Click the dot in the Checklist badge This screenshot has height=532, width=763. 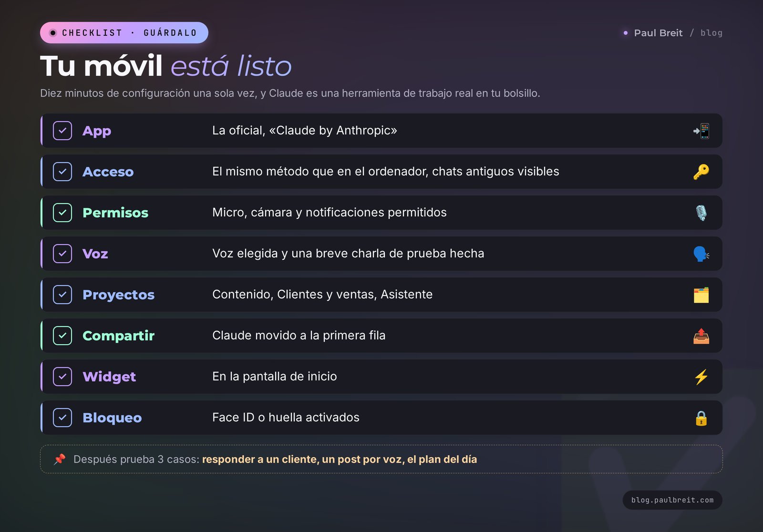coord(53,33)
